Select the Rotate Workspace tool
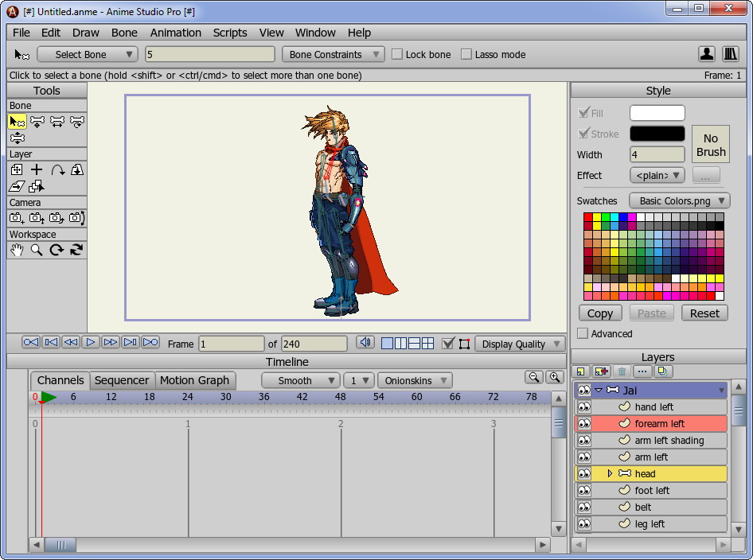Viewport: 753px width, 560px height. tap(57, 250)
